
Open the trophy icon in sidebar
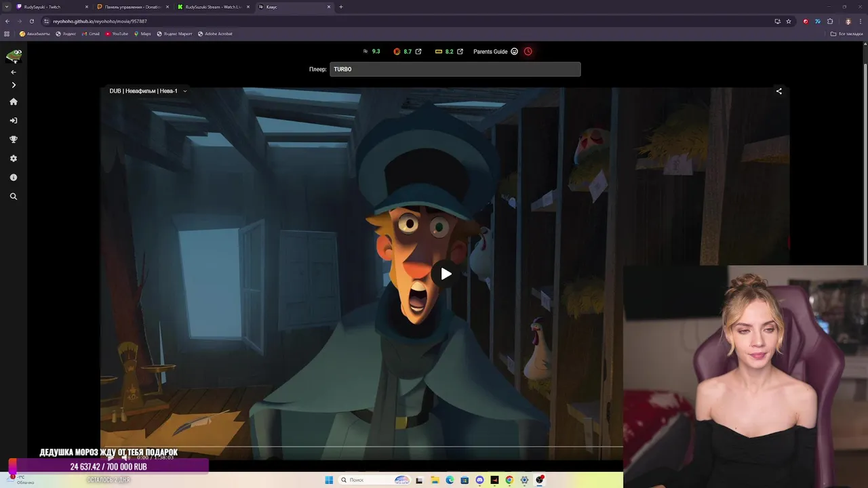tap(13, 140)
